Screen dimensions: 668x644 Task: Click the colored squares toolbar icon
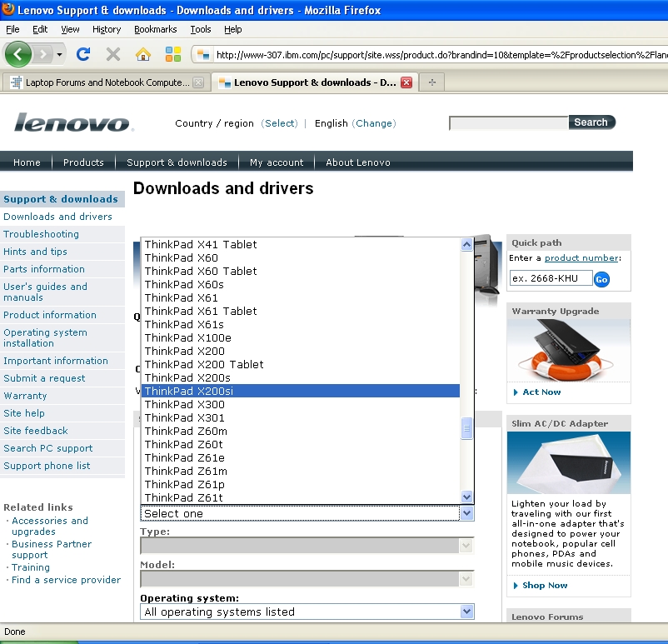173,54
